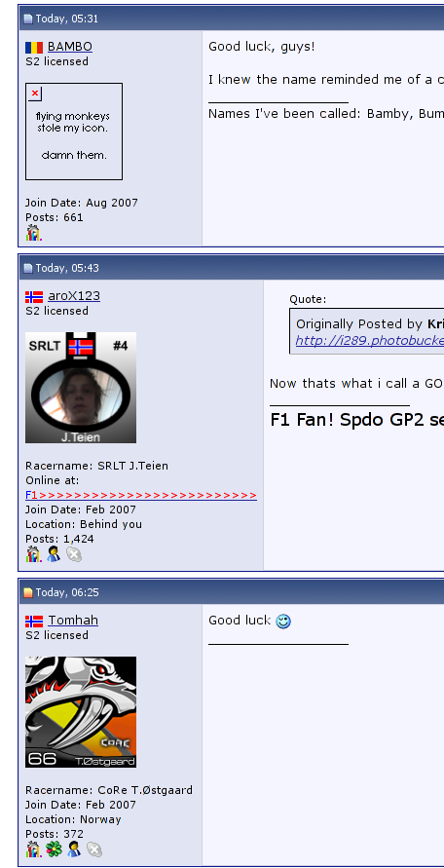Screen dimensions: 444x868
Task: Open BAMBO's user profile link
Action: click(70, 47)
